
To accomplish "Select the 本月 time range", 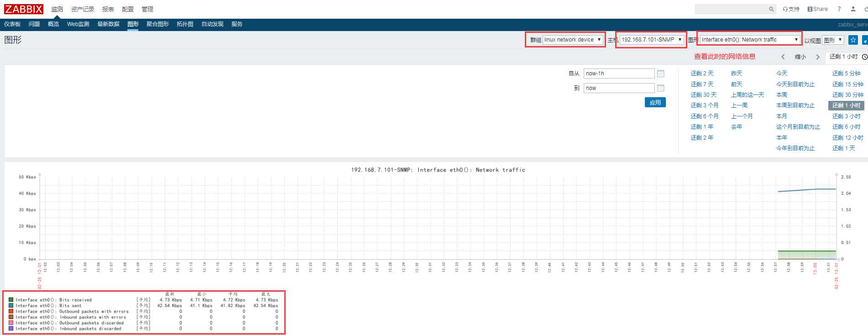I will click(x=782, y=116).
